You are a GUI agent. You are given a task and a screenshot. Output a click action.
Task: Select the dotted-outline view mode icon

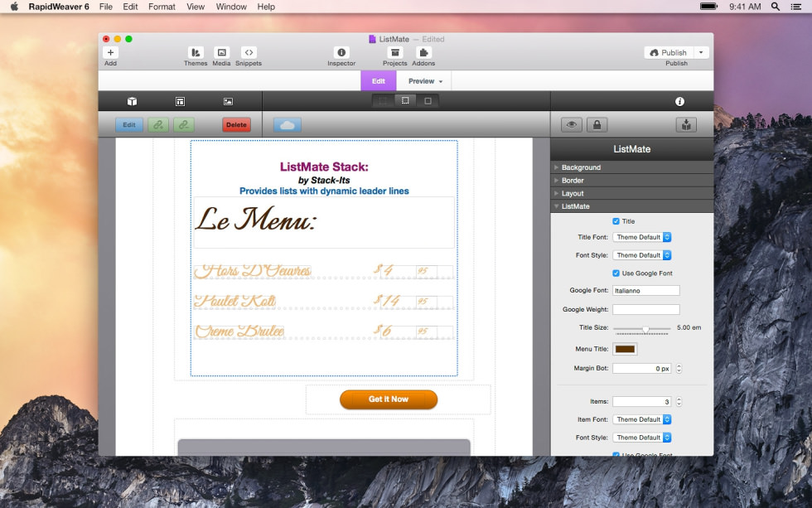[x=405, y=101]
